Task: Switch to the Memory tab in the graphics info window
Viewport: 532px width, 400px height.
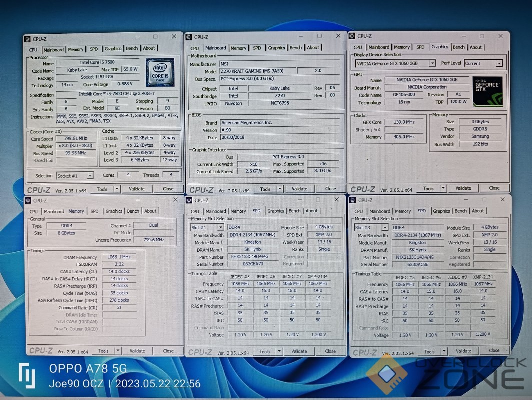Action: pyautogui.click(x=402, y=47)
